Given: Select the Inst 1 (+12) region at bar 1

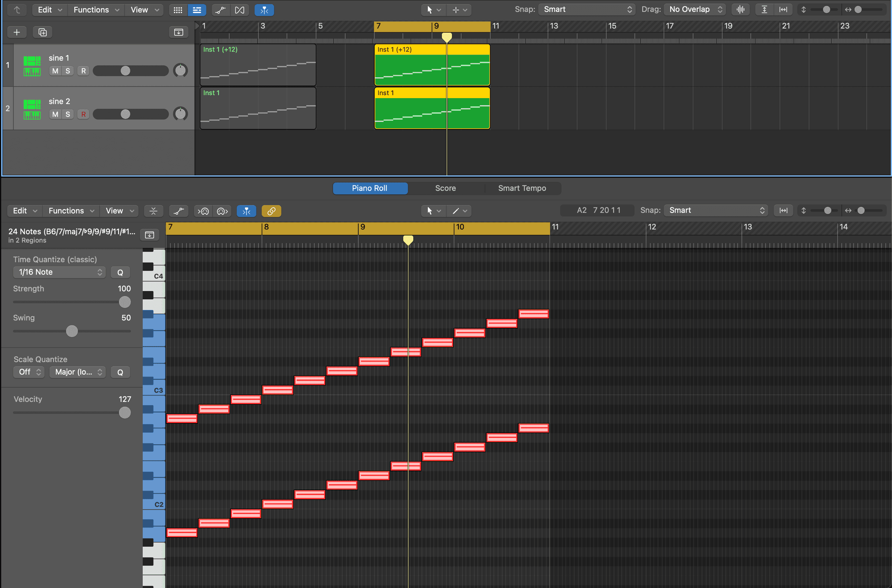Looking at the screenshot, I should point(258,65).
